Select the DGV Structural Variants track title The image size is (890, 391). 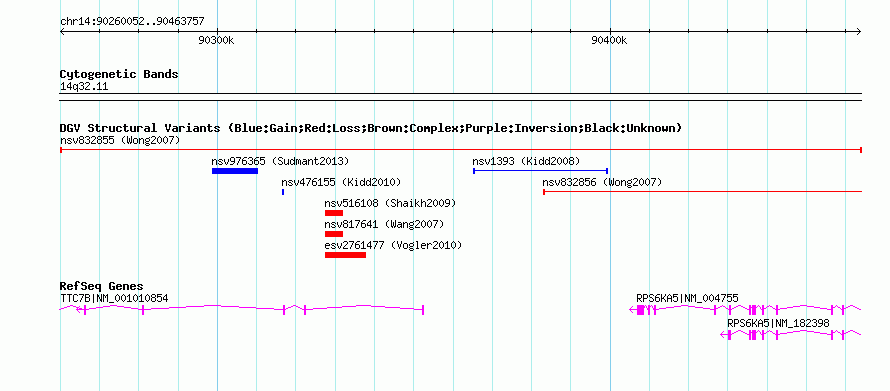point(371,128)
